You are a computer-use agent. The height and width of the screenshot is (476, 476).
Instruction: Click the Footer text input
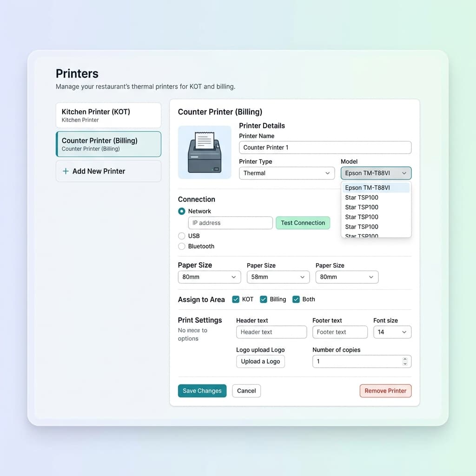tap(340, 332)
